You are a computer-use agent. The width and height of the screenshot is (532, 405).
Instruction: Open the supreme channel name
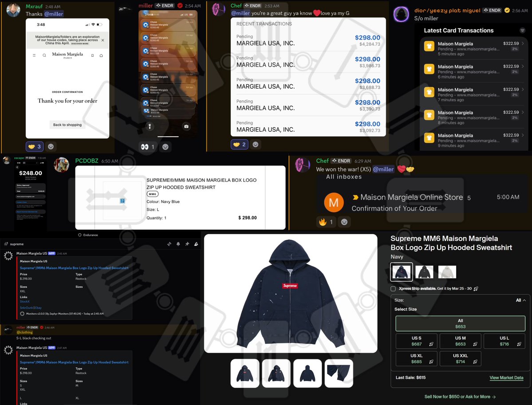16,244
